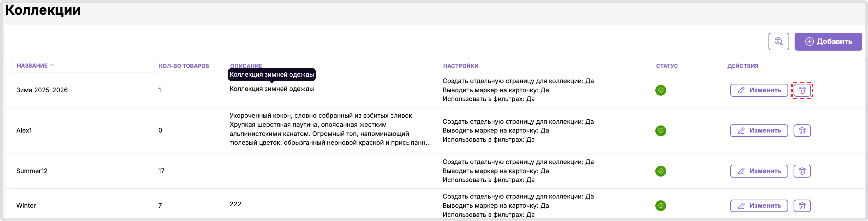Click green status icon for Summer12
Image resolution: width=868 pixels, height=221 pixels.
click(661, 171)
